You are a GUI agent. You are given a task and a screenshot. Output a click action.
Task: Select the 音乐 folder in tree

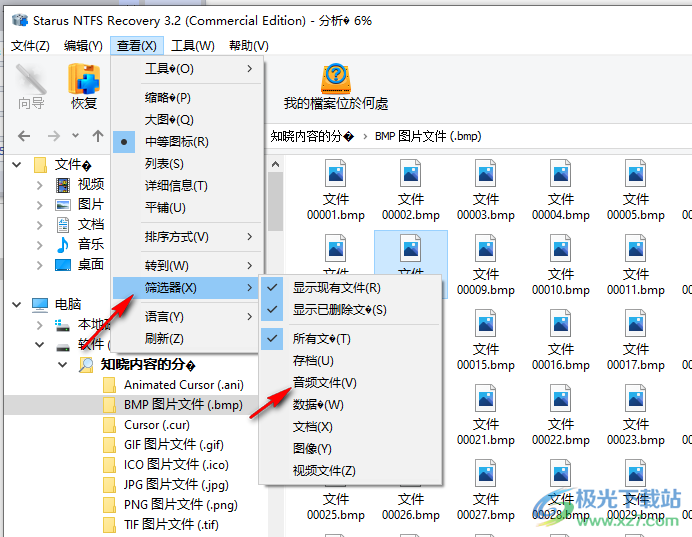coord(80,244)
